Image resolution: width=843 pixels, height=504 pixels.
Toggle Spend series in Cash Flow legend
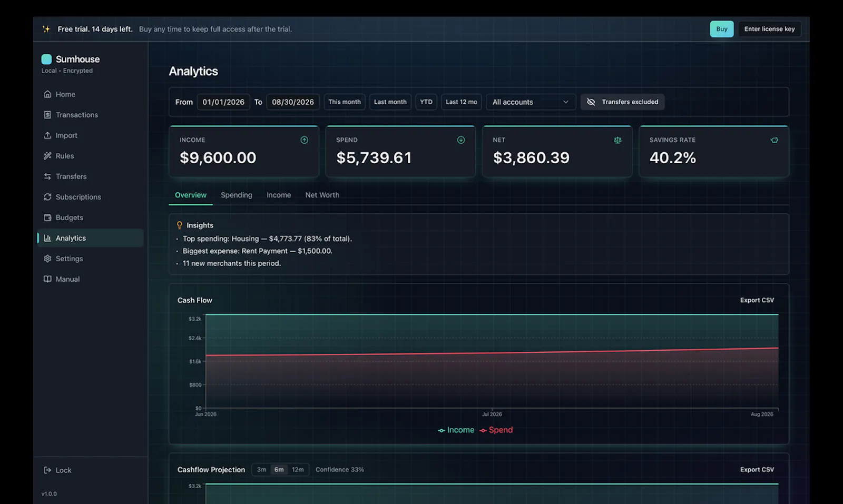click(x=496, y=430)
